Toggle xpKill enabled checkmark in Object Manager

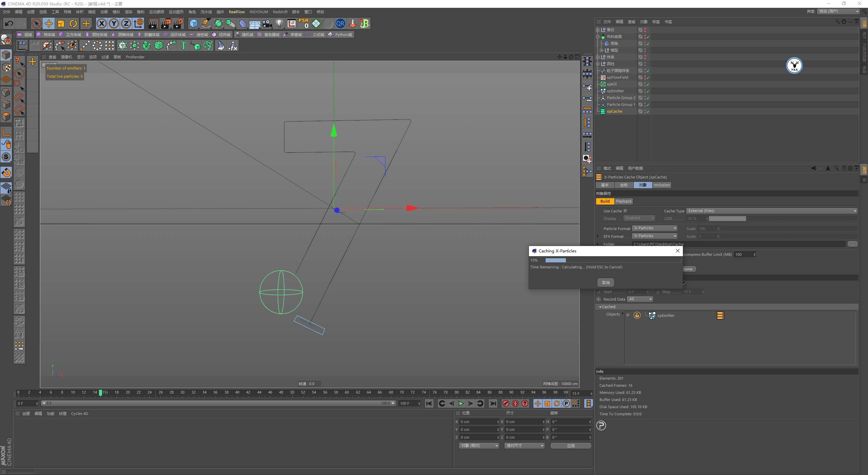(648, 84)
